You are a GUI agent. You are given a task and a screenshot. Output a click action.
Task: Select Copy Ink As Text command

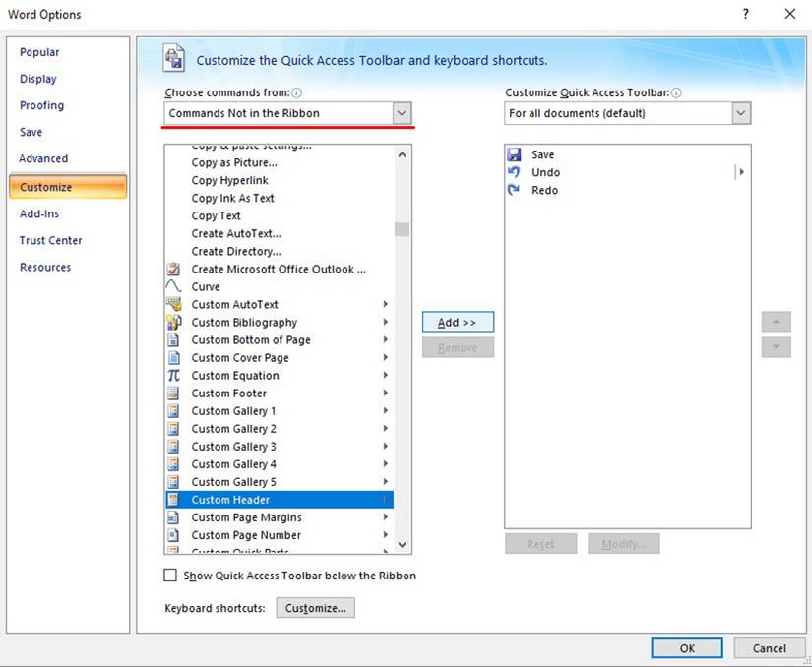pyautogui.click(x=232, y=198)
